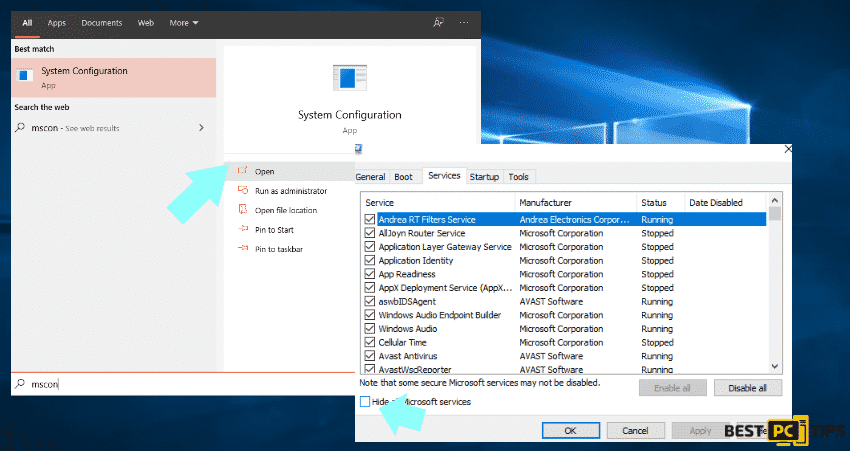Screen dimensions: 850x451
Task: Click the Run as administrator shield icon
Action: tap(242, 190)
